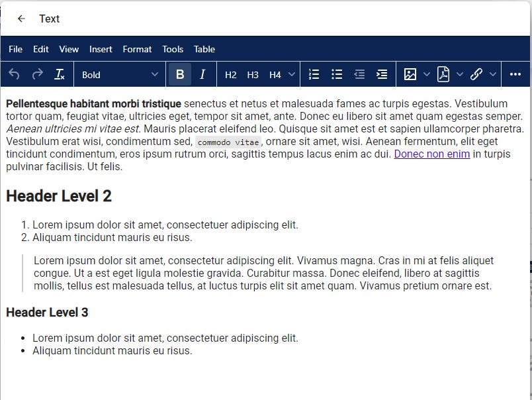532x400 pixels.
Task: Expand the image options dropdown arrow
Action: coord(427,74)
